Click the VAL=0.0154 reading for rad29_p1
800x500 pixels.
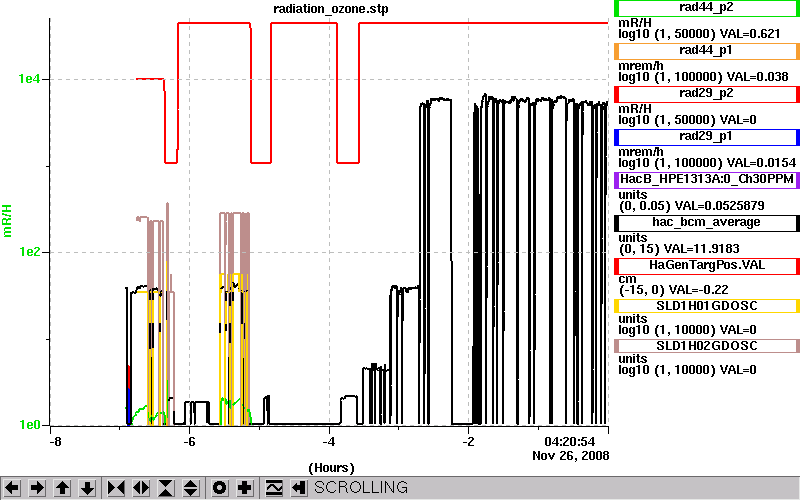coord(761,163)
